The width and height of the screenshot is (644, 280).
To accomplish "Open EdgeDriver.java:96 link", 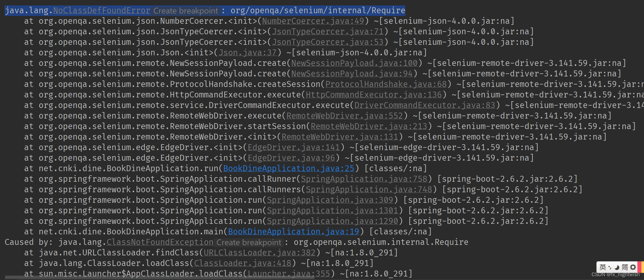I will (291, 158).
